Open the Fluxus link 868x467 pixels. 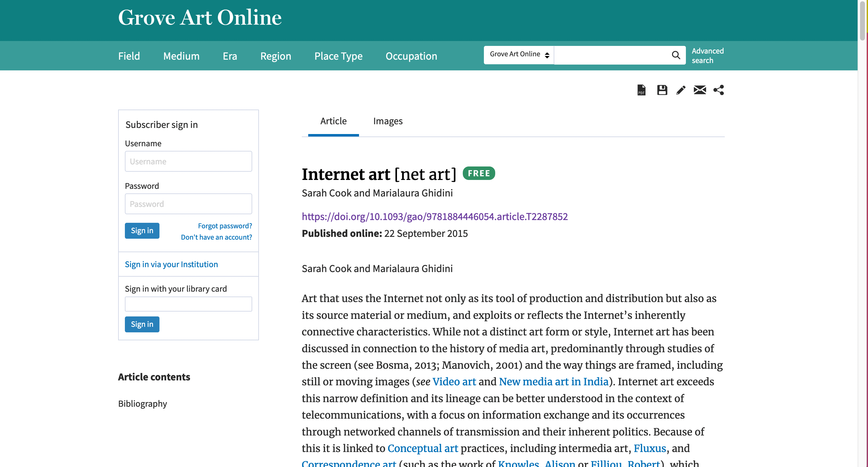click(x=650, y=448)
